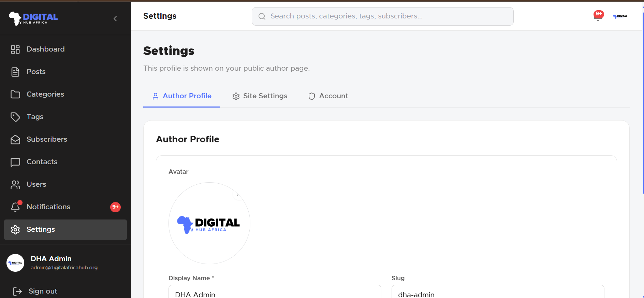Click the shield icon on Account tab
The width and height of the screenshot is (644, 298).
[x=312, y=96]
